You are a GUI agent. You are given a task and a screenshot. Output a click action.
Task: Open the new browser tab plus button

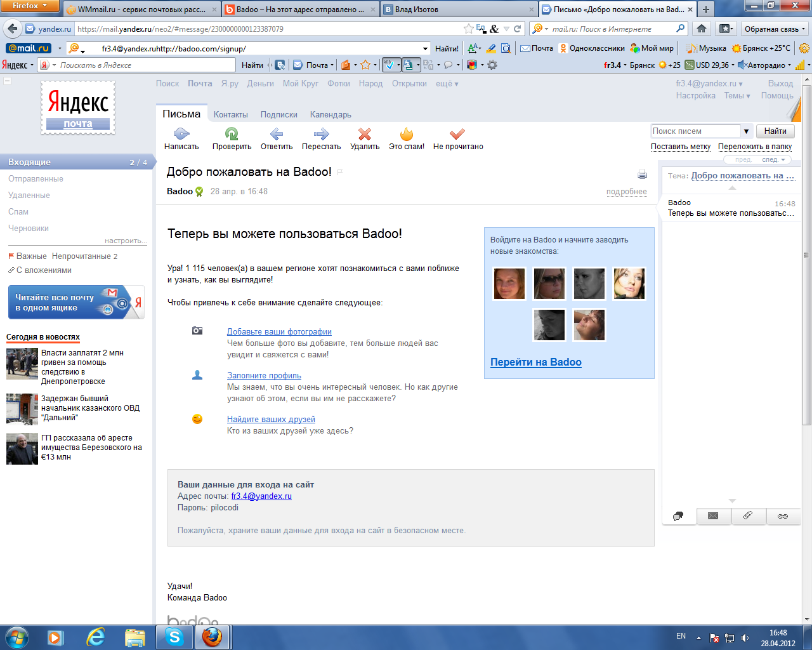[x=705, y=10]
